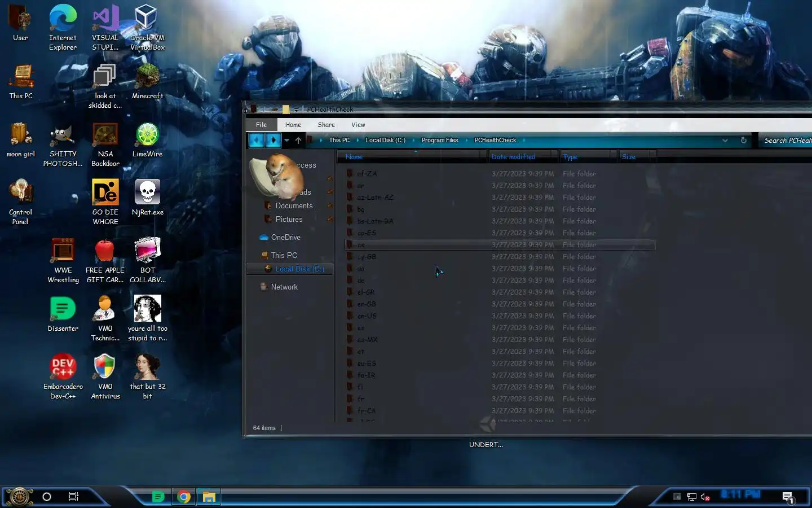Click the Start button on the taskbar

(19, 497)
